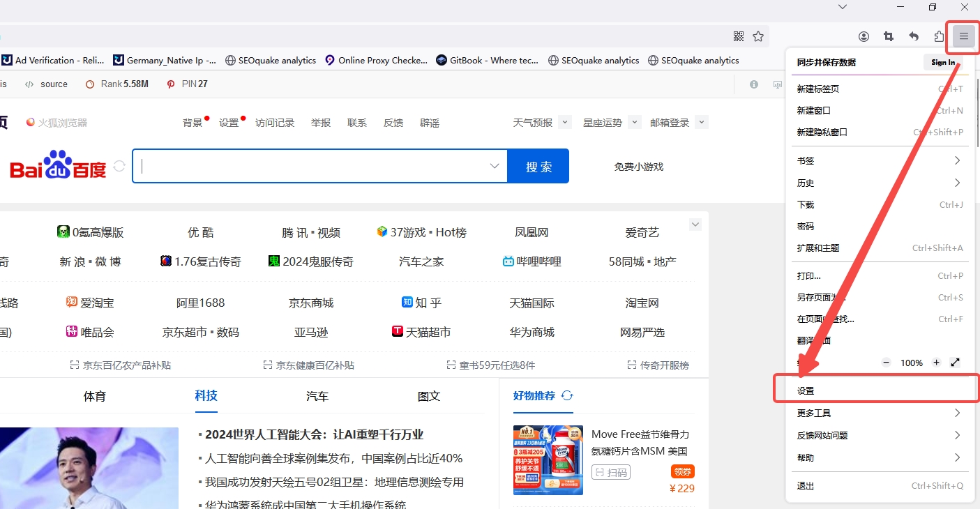This screenshot has height=509, width=980.
Task: Expand the 历史 submenu
Action: coord(880,183)
